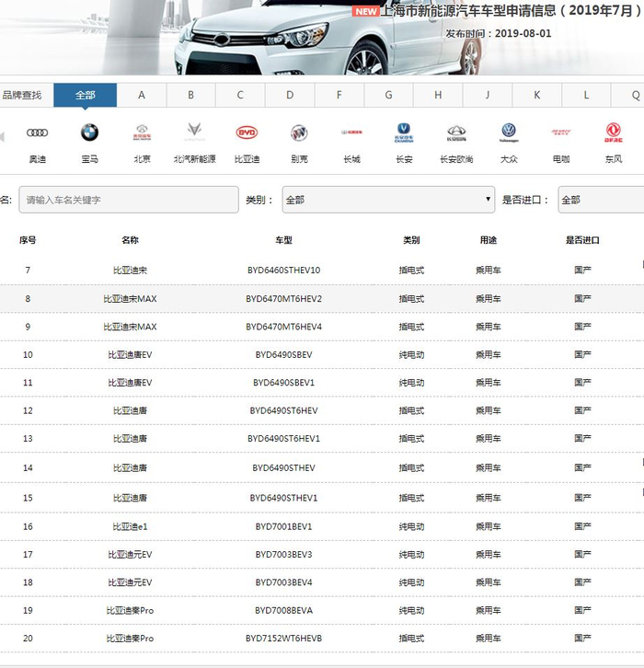Click the left arrow of brand carousel
The height and width of the screenshot is (668, 644).
(x=2, y=137)
